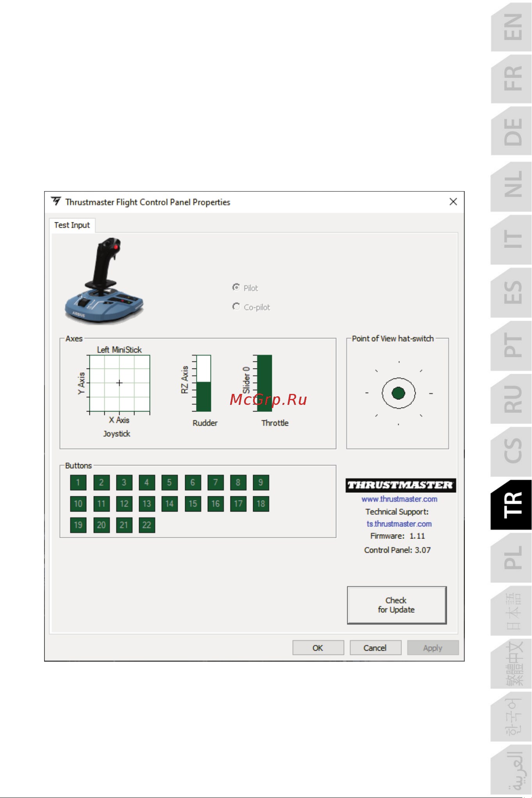Click button indicator 20
The image size is (532, 798).
coord(101,525)
